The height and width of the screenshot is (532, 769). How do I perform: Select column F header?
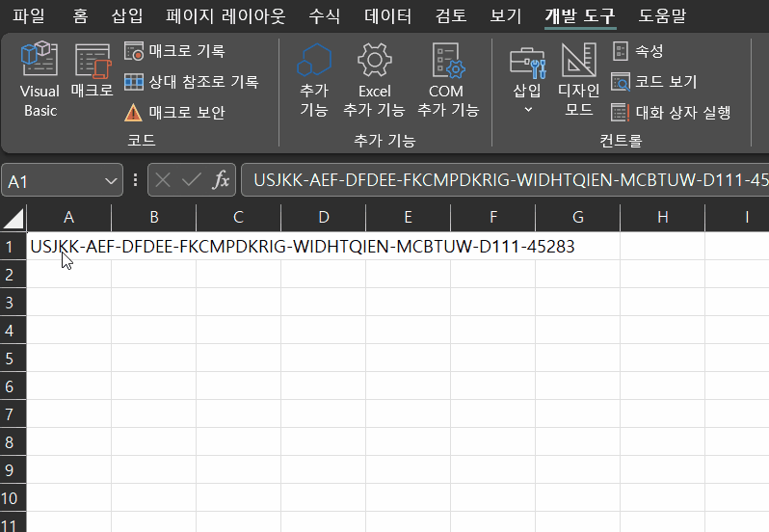tap(492, 217)
